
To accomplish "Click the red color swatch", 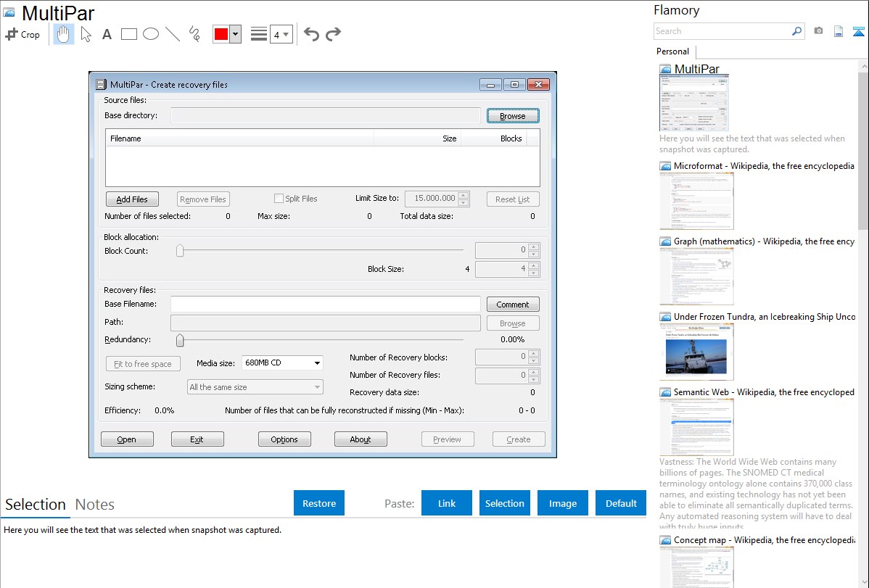I will (221, 34).
